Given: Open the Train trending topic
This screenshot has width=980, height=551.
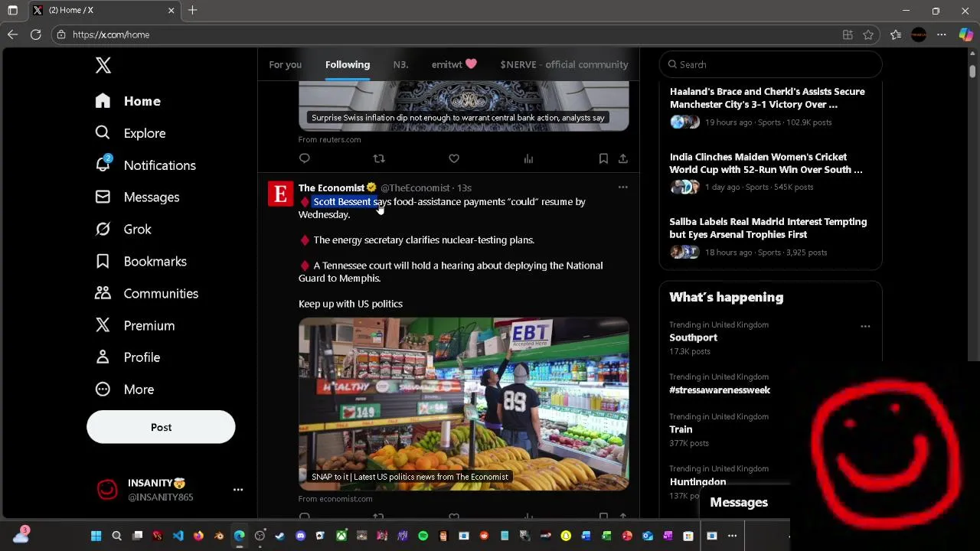Looking at the screenshot, I should coord(681,429).
